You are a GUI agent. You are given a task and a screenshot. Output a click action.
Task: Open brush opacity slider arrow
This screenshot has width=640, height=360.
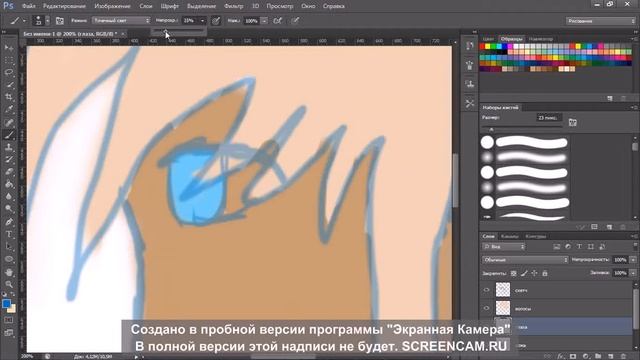202,20
